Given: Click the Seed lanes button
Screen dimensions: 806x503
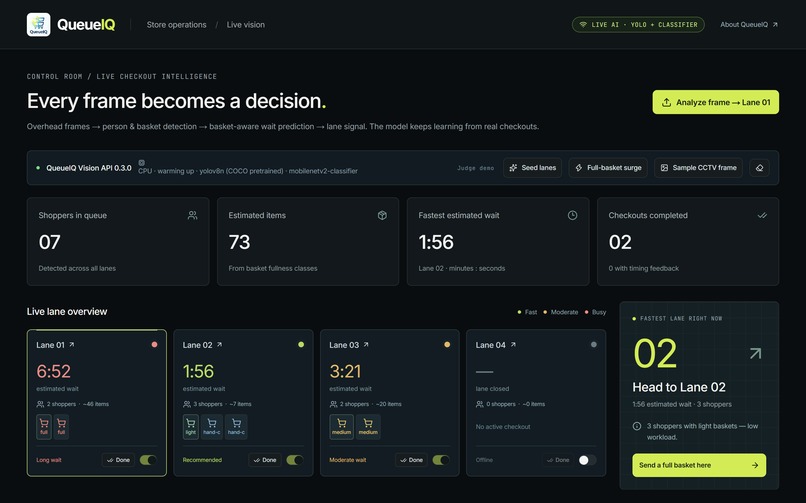Looking at the screenshot, I should pos(533,167).
